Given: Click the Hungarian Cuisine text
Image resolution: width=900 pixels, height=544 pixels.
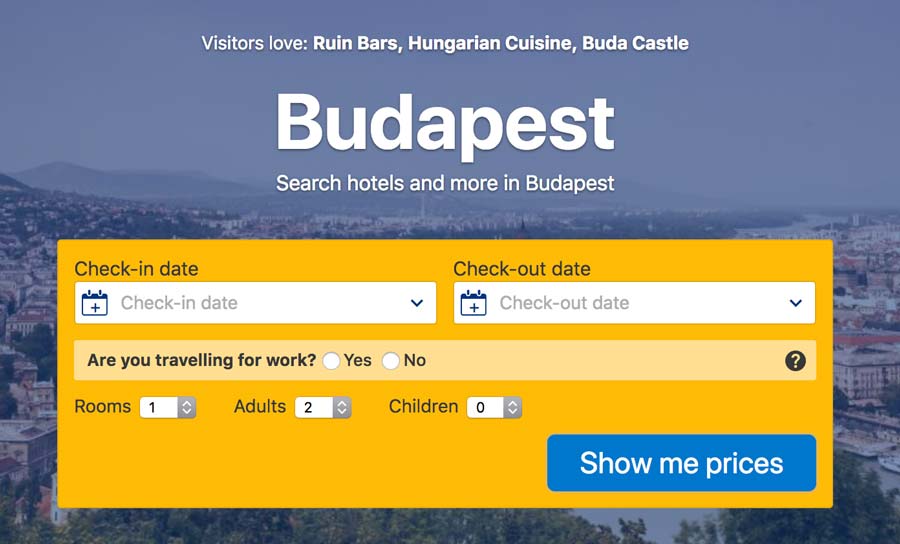Looking at the screenshot, I should pos(490,44).
